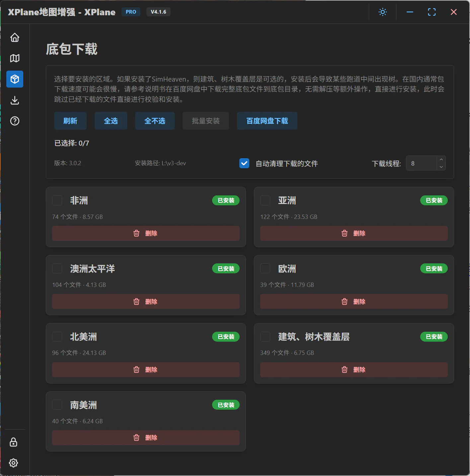
Task: Click the PRO badge in title bar
Action: point(131,12)
